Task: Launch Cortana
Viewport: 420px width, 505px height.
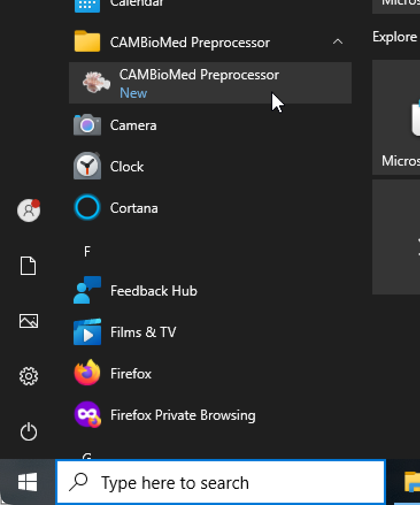Action: click(133, 208)
